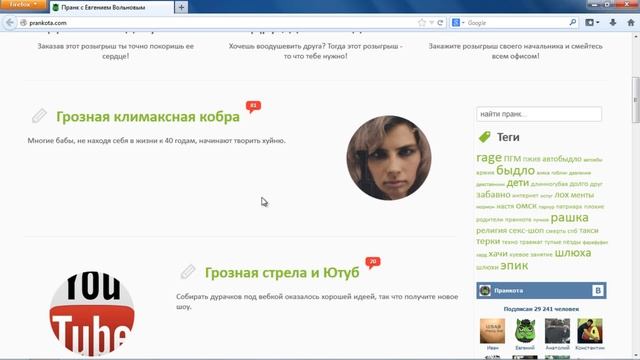This screenshot has width=640, height=360.
Task: Select the менты tag
Action: click(582, 195)
